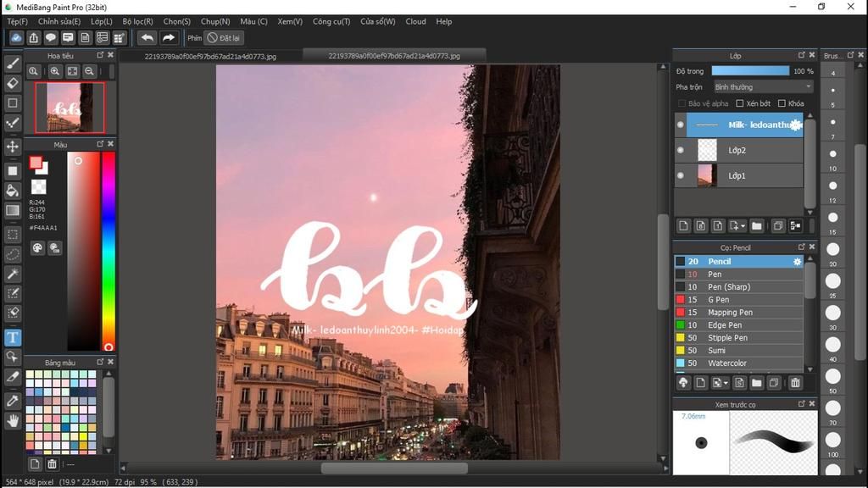Open the Bộ lọc(R) menu
This screenshot has height=488, width=868.
click(x=138, y=21)
